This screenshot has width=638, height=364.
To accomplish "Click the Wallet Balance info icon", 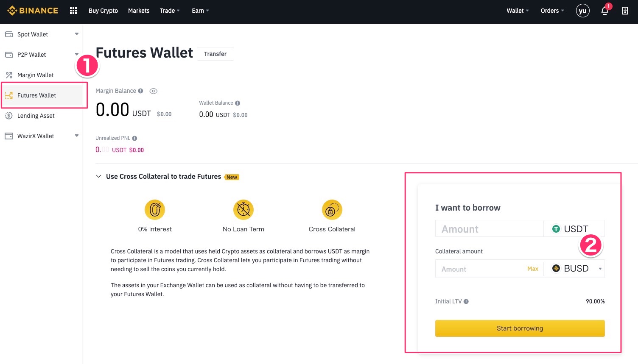I will pos(238,103).
